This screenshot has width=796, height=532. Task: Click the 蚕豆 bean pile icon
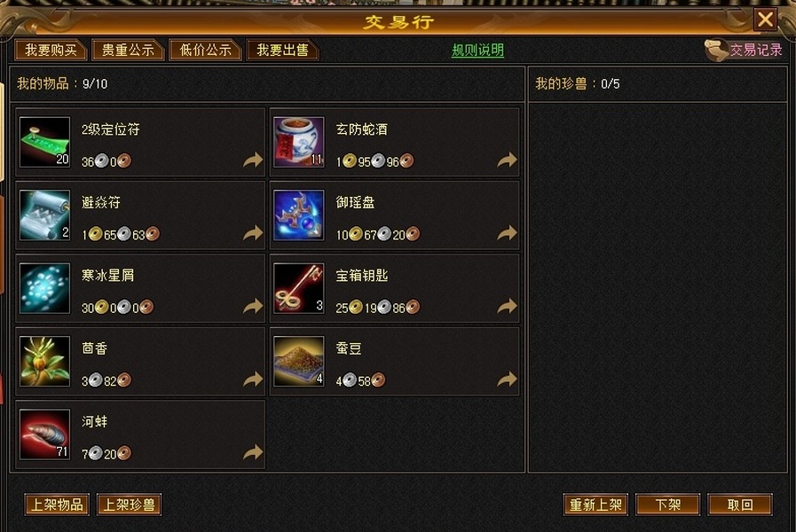coord(299,361)
